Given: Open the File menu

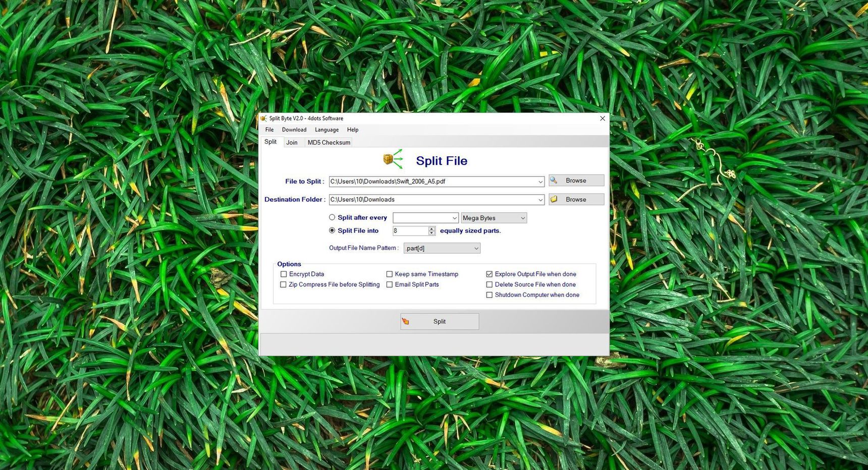Looking at the screenshot, I should pos(269,130).
